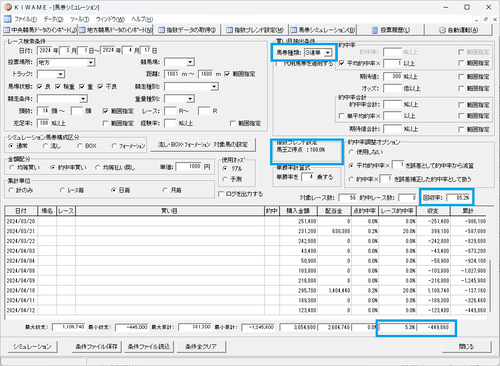Image resolution: width=500 pixels, height=366 pixels.
Task: Click 馬券シミュレーション toolbar icon
Action: [x=294, y=30]
